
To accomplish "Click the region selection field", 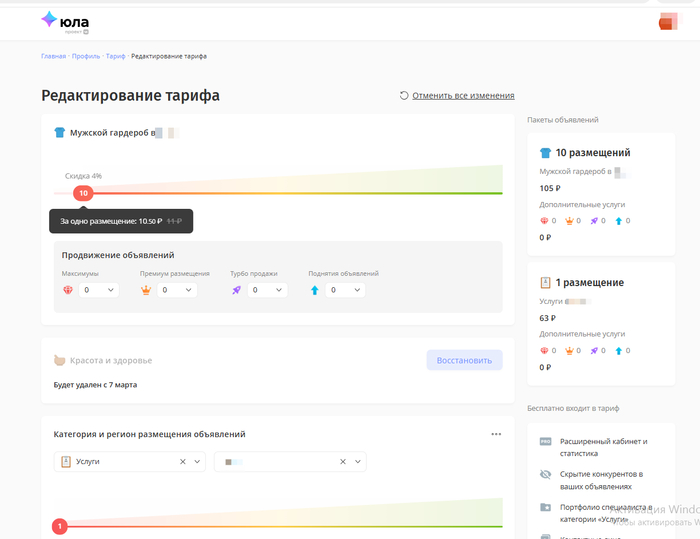I will click(290, 462).
